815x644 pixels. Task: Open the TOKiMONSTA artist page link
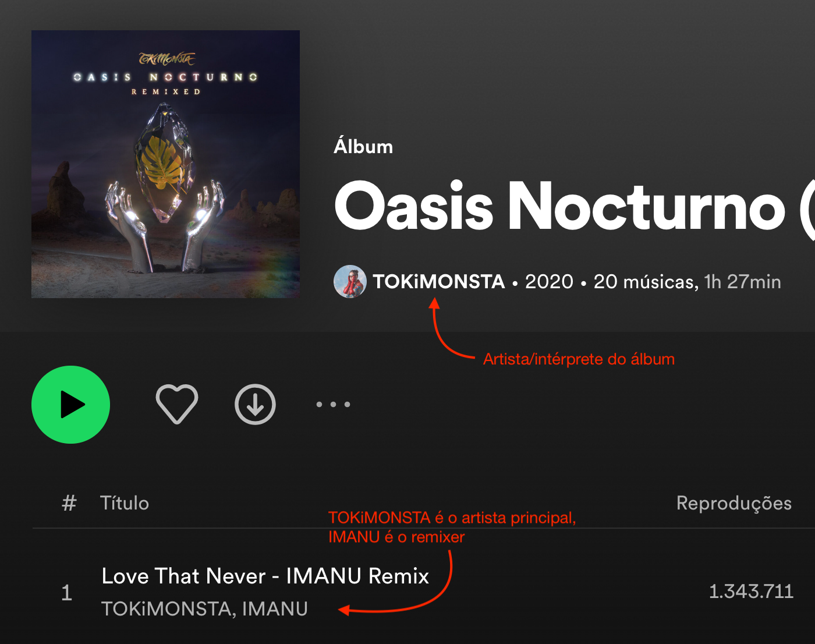pos(438,282)
